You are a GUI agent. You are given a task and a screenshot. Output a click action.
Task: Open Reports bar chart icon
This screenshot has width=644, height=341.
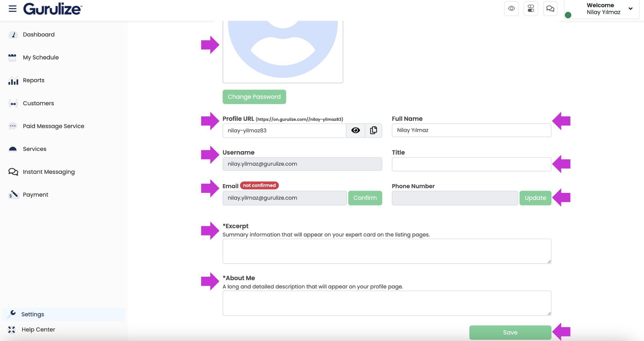13,80
